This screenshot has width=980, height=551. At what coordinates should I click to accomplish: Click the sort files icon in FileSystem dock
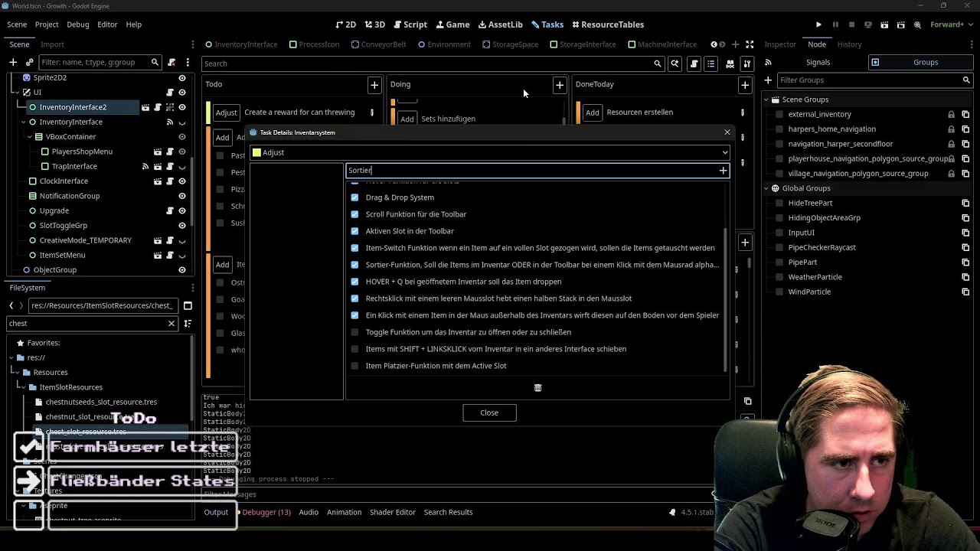click(x=188, y=323)
